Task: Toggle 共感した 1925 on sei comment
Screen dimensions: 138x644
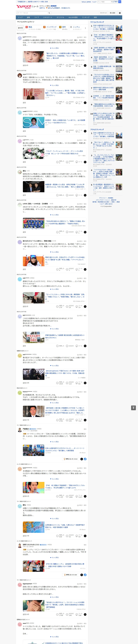Action: (x=60, y=383)
